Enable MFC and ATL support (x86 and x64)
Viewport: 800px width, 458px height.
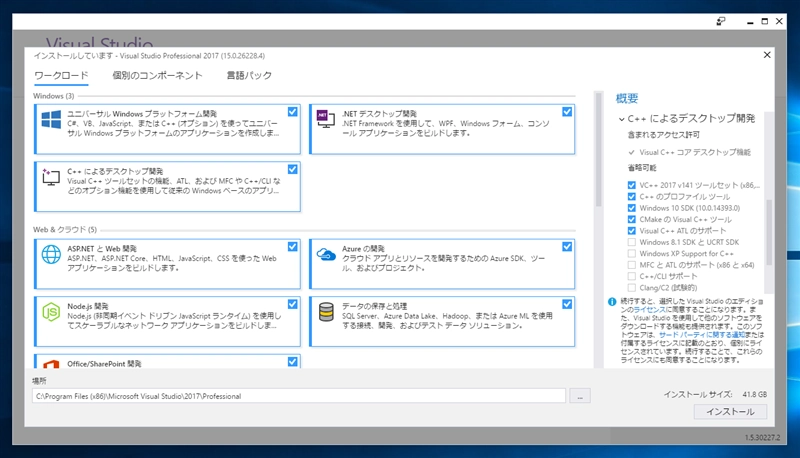pos(632,265)
